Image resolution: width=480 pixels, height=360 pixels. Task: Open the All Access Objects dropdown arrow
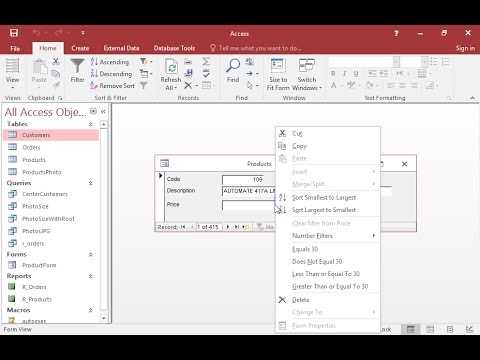pyautogui.click(x=94, y=111)
